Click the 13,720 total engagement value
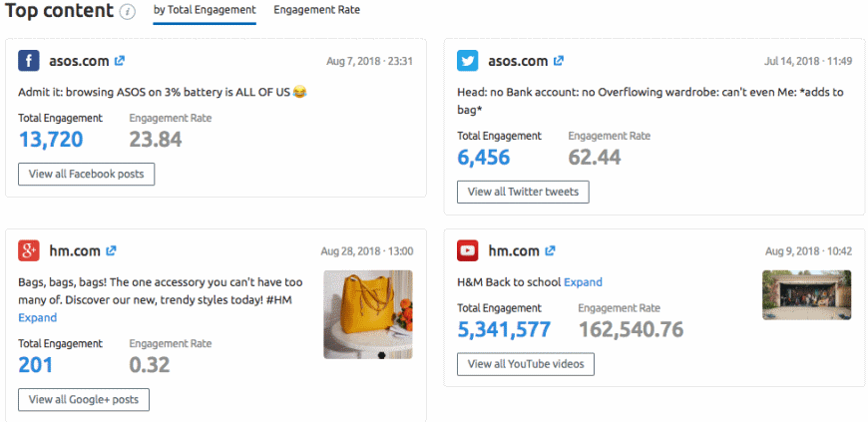 click(51, 139)
